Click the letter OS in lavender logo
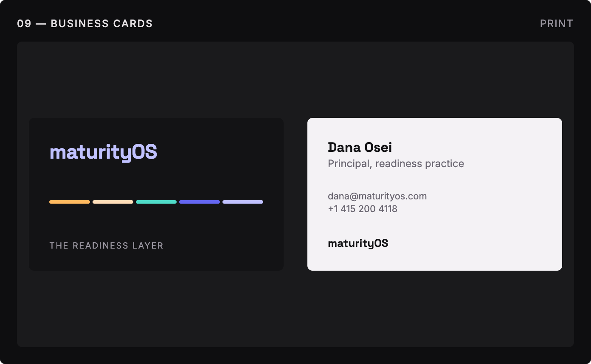 point(144,152)
